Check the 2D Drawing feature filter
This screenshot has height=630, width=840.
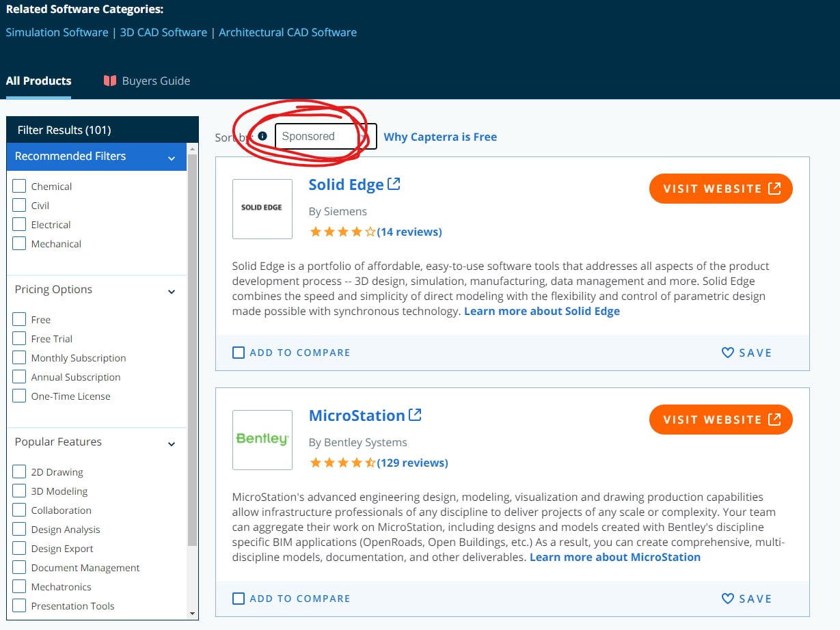tap(19, 471)
